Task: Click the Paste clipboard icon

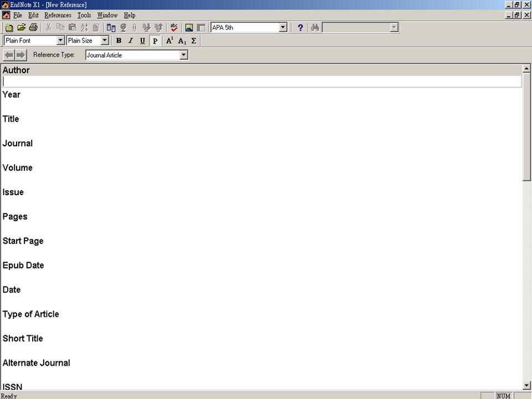Action: pyautogui.click(x=72, y=28)
